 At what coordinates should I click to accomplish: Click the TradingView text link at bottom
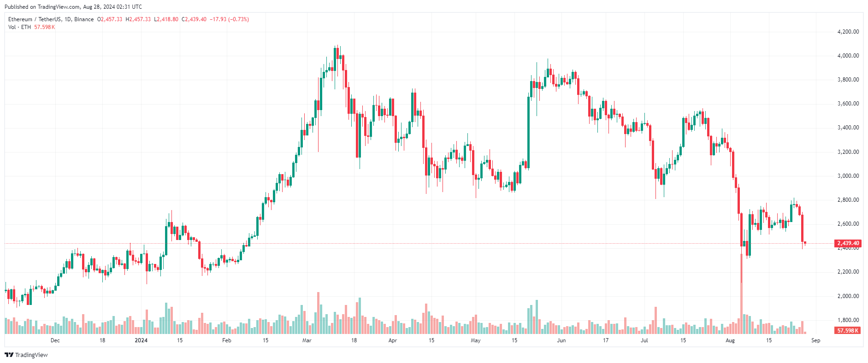[31, 355]
